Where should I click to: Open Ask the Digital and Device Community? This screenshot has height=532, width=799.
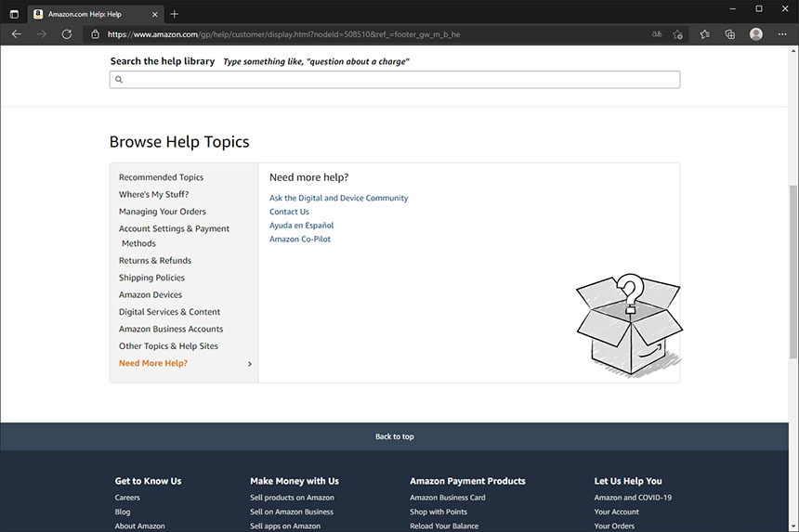pos(339,198)
